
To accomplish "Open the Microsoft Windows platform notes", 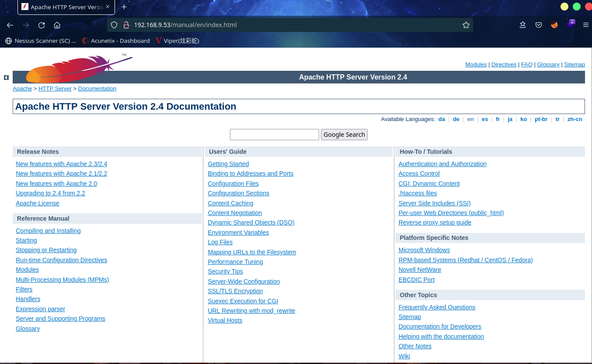I will click(x=424, y=250).
